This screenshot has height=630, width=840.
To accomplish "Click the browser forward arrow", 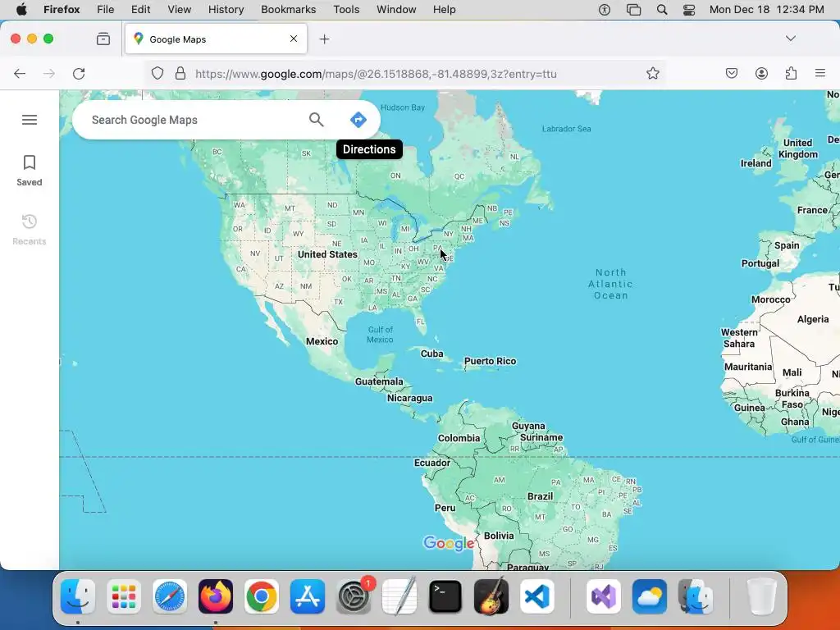I will coord(49,73).
